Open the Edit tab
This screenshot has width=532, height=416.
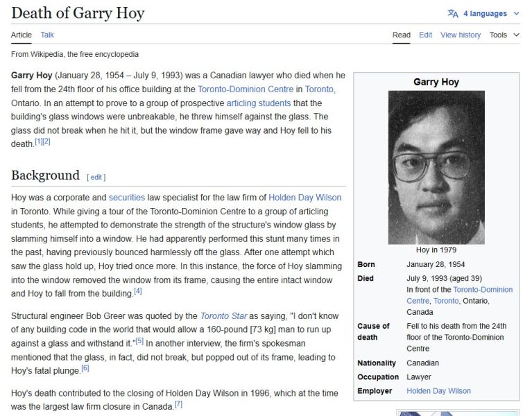[425, 35]
